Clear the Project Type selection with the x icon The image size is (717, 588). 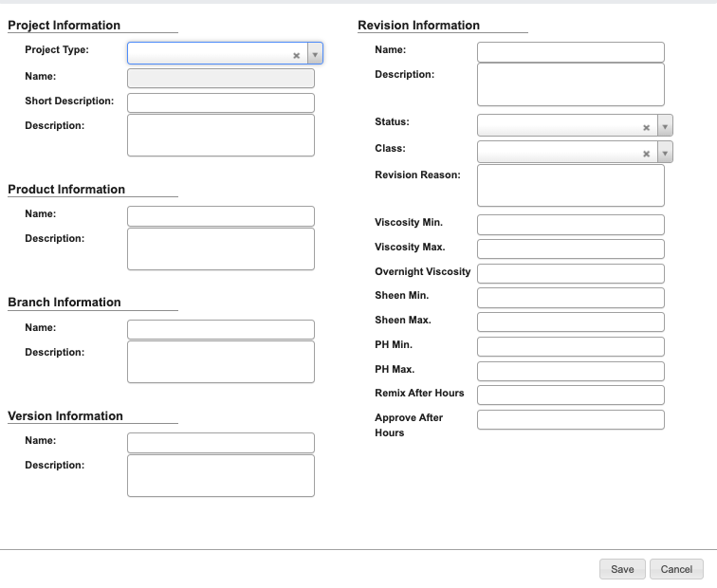coord(296,55)
